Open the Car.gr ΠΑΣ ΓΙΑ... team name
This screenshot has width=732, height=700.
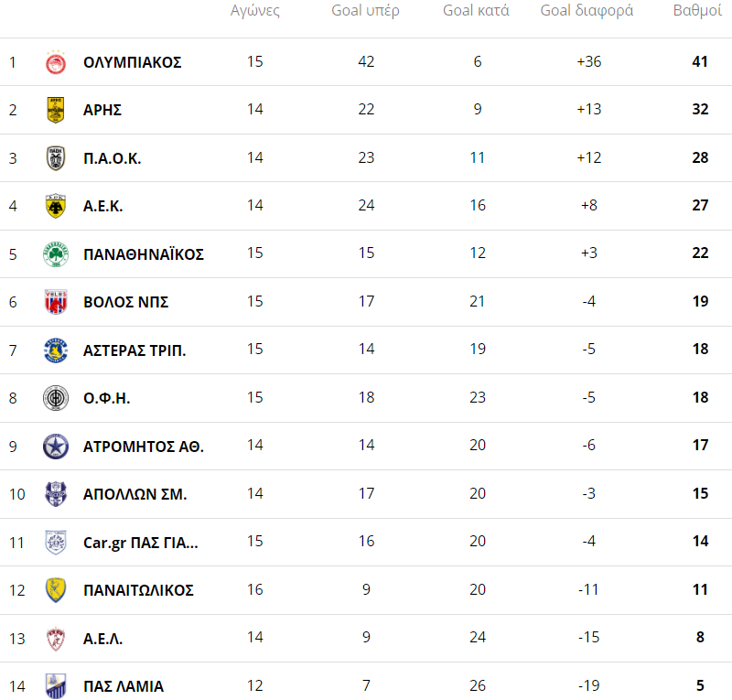pyautogui.click(x=140, y=543)
